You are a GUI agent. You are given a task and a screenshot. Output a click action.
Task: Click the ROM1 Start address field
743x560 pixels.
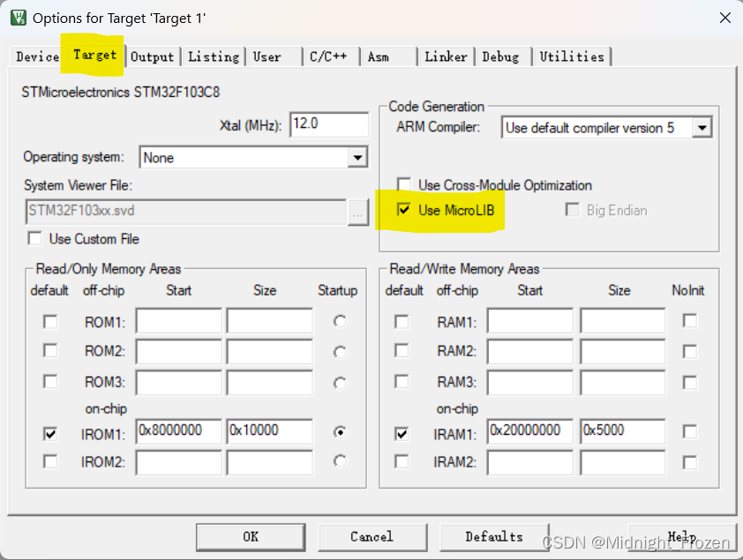(178, 321)
